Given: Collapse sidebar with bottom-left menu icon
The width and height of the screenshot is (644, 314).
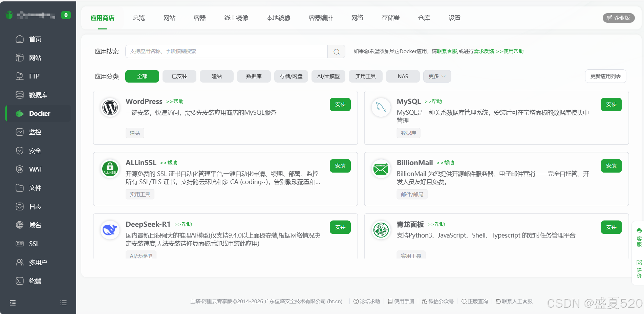Looking at the screenshot, I should 13,303.
